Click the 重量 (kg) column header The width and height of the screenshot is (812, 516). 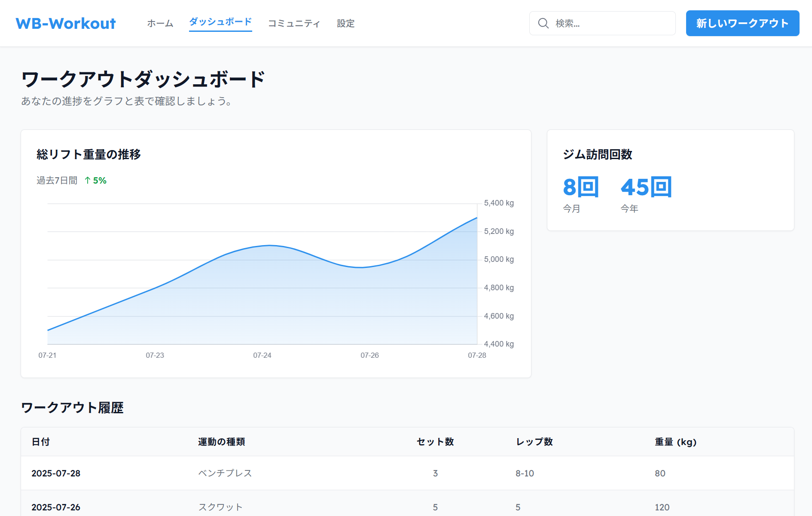point(675,442)
